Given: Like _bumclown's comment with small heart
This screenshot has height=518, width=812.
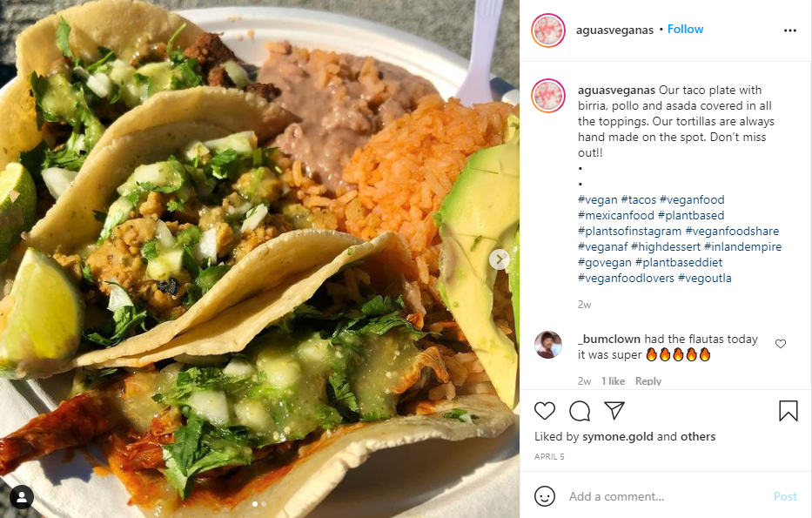Looking at the screenshot, I should pyautogui.click(x=781, y=343).
